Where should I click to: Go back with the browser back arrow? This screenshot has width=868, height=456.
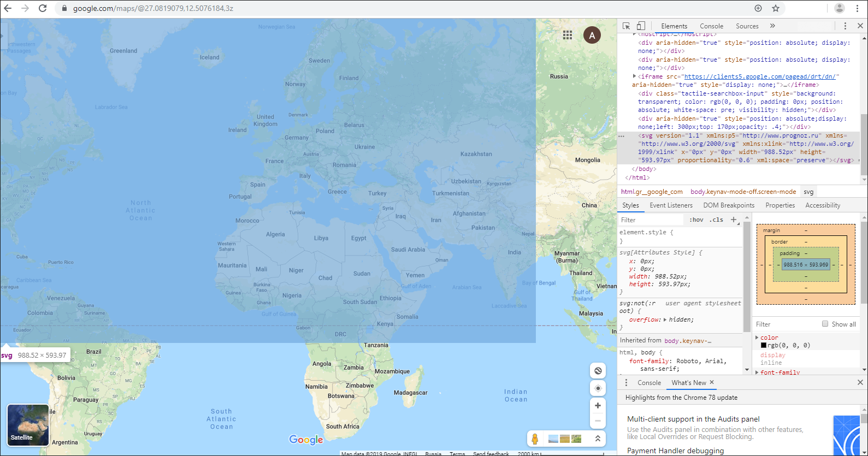click(8, 8)
